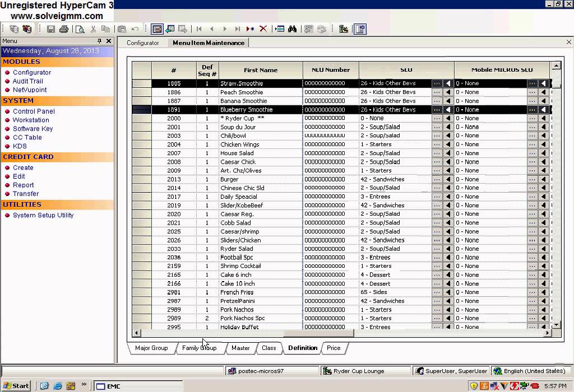Open Mobile MICROS SLU arrow for French Fries

pyautogui.click(x=544, y=292)
